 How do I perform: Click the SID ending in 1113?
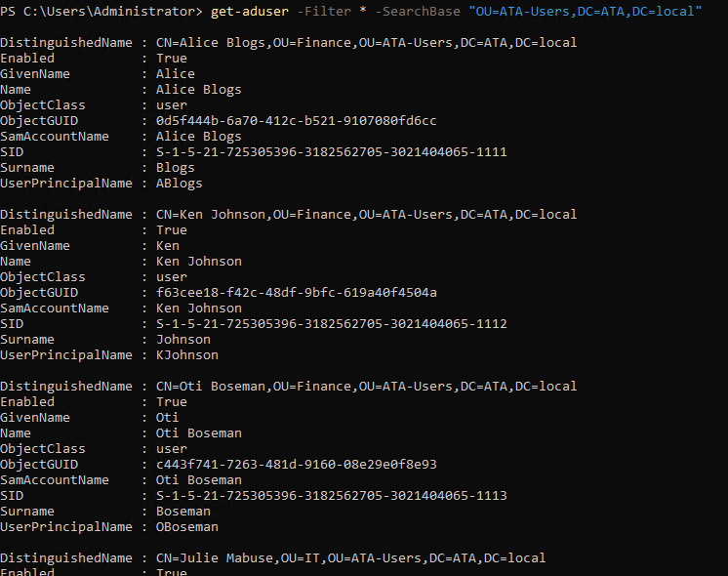click(x=332, y=496)
